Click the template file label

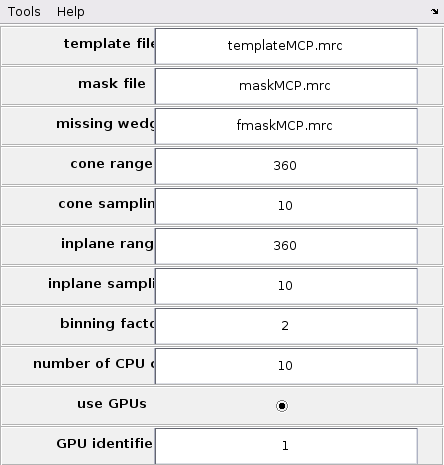[x=109, y=43]
